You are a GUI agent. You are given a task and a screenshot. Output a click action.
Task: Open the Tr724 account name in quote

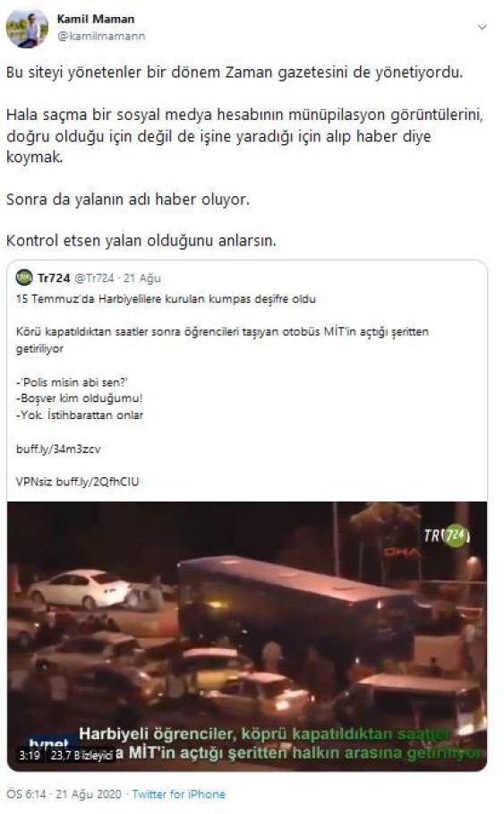pyautogui.click(x=54, y=278)
